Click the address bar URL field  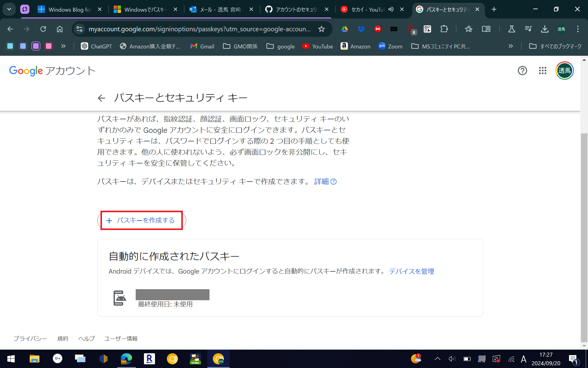199,29
